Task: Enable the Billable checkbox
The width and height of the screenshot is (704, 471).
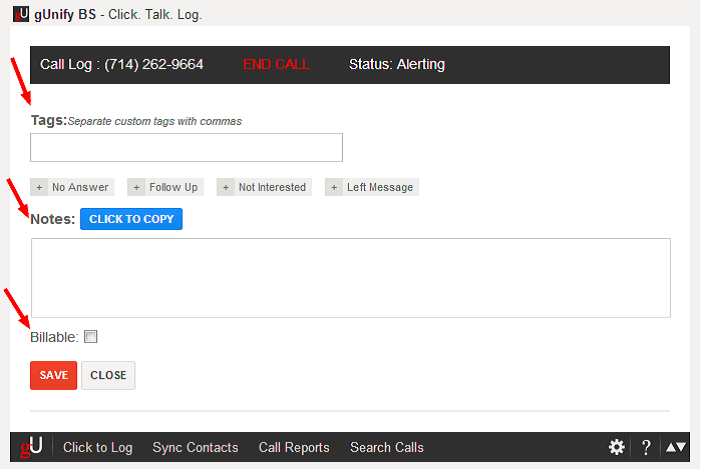Action: (x=91, y=337)
